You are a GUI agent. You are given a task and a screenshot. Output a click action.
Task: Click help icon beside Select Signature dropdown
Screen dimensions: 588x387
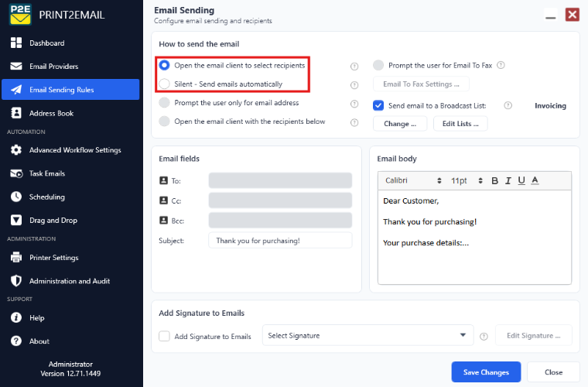point(484,337)
